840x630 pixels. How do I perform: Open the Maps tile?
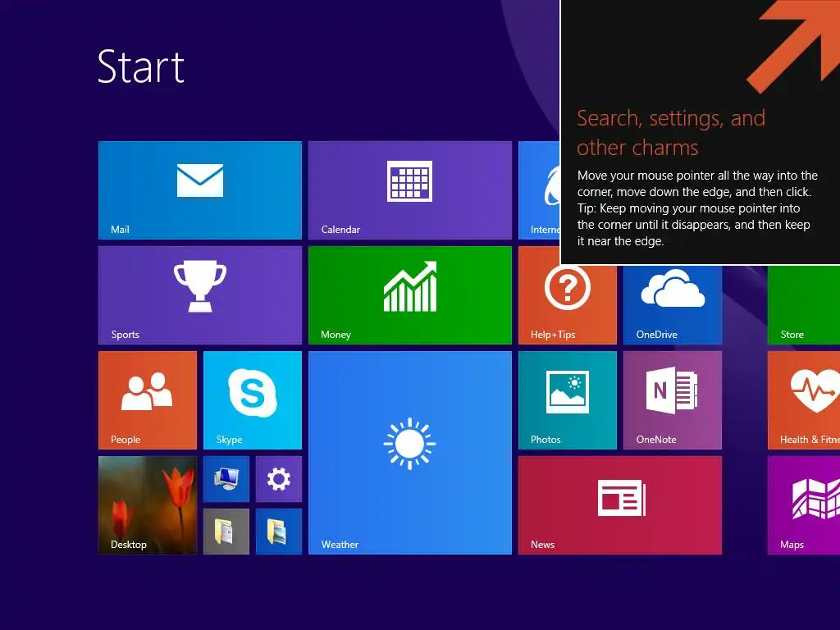pyautogui.click(x=804, y=505)
